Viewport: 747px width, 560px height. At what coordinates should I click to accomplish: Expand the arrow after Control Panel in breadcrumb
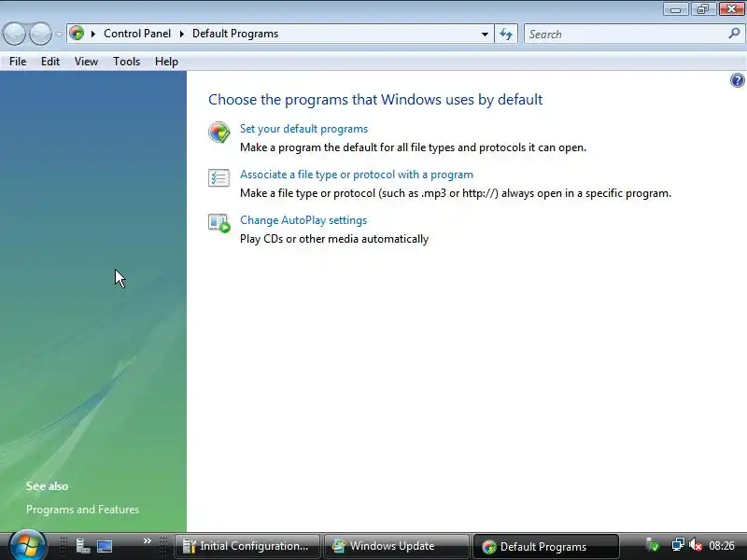click(x=181, y=34)
